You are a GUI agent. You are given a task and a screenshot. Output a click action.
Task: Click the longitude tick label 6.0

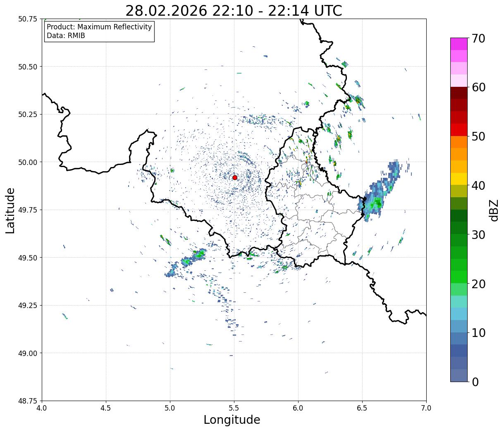pos(298,408)
